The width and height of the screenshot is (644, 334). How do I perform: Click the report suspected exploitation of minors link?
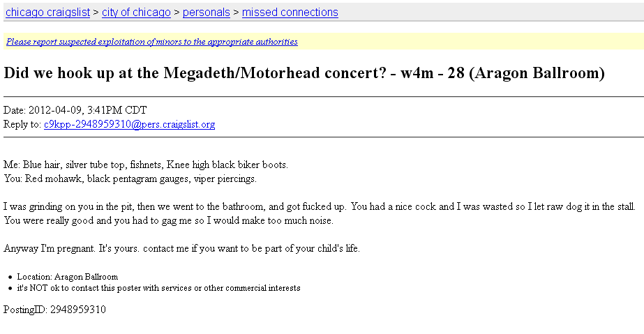(152, 41)
